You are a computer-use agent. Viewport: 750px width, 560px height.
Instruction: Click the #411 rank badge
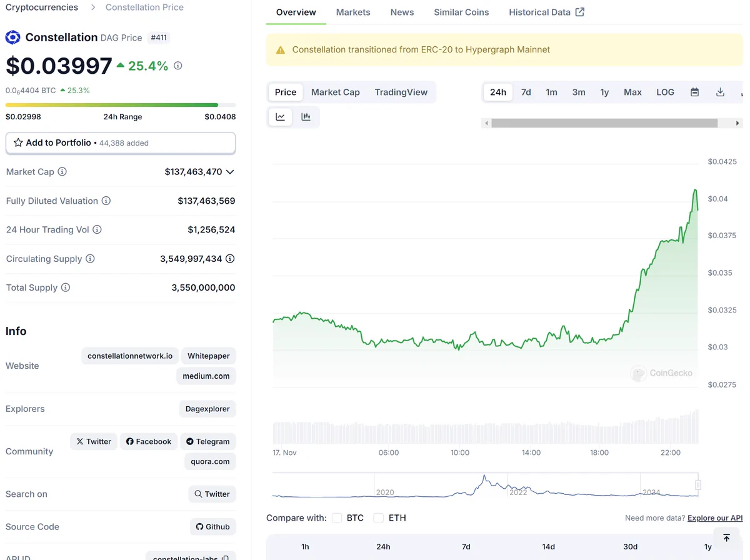[x=159, y=37]
